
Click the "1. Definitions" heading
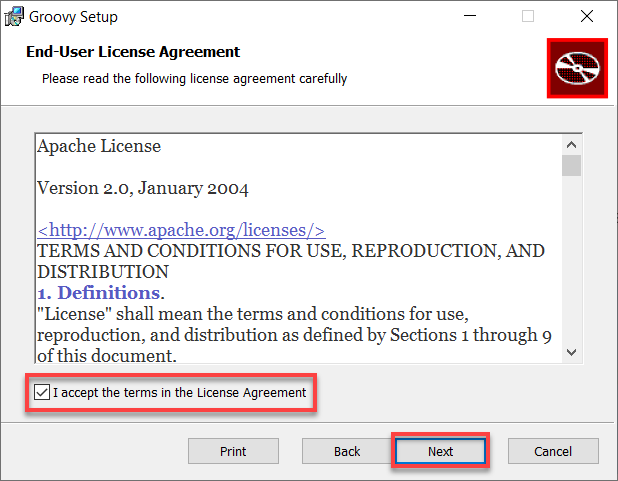[101, 293]
